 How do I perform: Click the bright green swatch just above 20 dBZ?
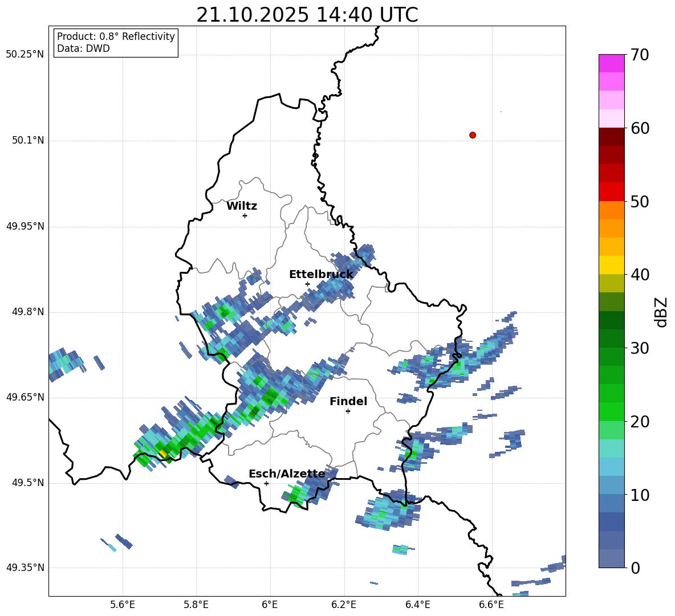[611, 411]
